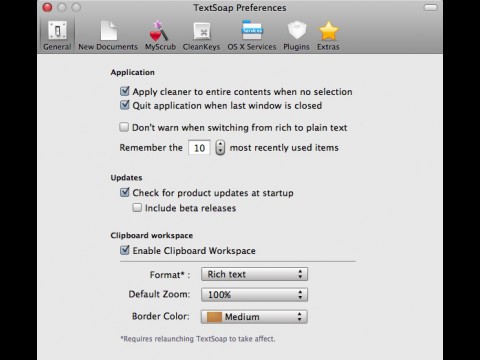
Task: Open the Border Color Medium dropdown
Action: coord(254,317)
